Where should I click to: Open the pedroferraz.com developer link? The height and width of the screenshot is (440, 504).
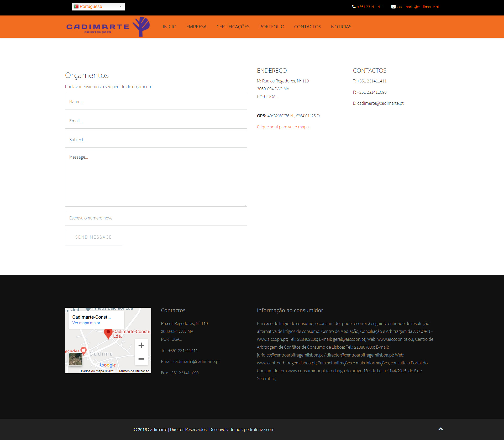(259, 429)
